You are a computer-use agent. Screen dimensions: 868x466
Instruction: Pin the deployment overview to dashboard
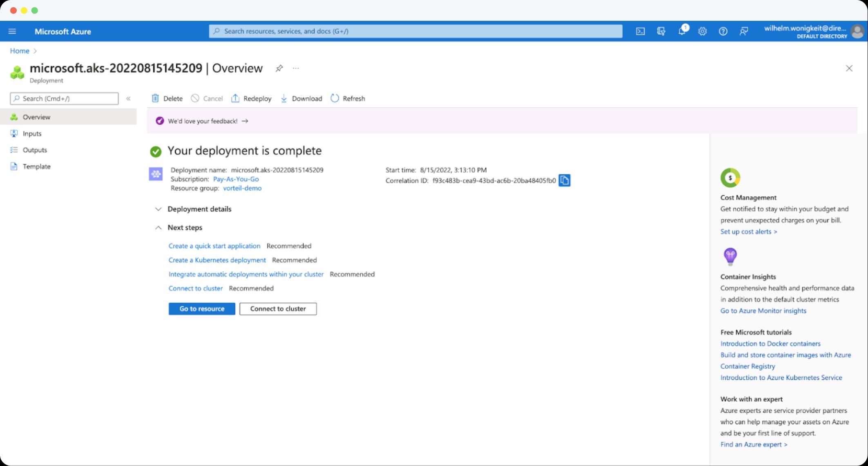[279, 68]
